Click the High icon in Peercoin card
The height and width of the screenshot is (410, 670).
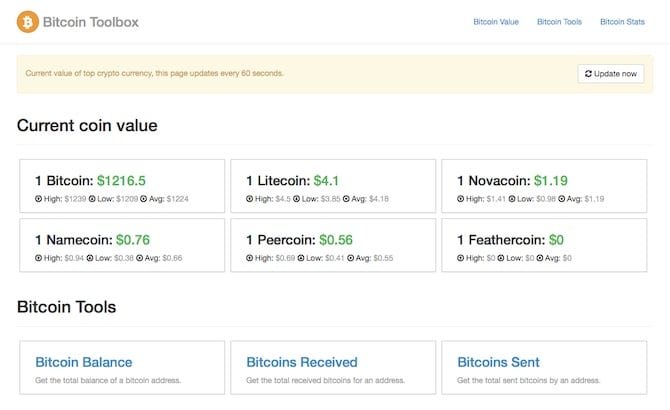coord(250,258)
